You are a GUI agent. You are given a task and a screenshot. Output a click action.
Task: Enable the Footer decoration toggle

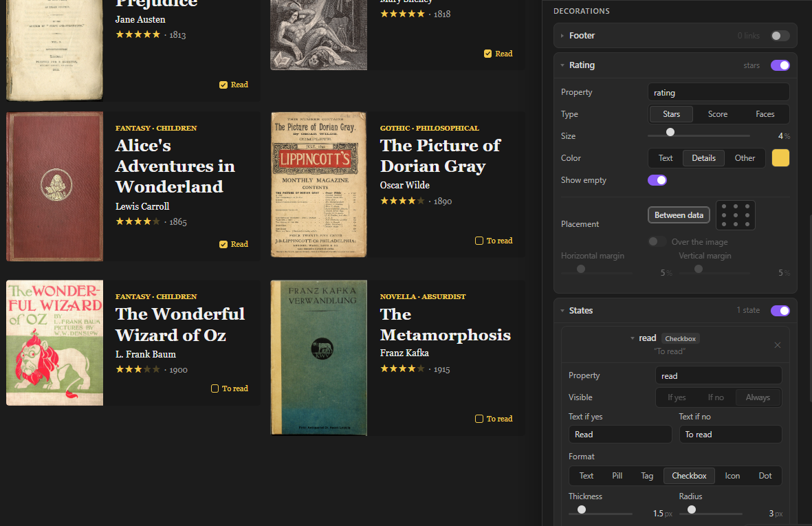click(780, 36)
